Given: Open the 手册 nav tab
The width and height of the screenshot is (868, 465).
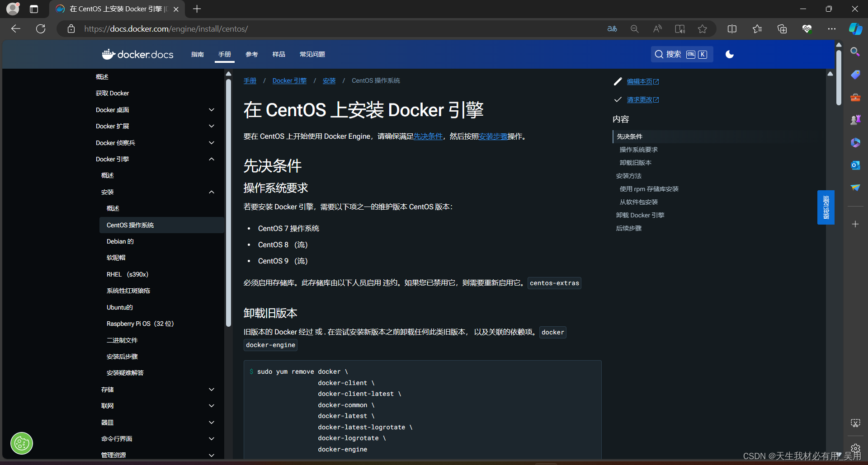Looking at the screenshot, I should (x=225, y=54).
